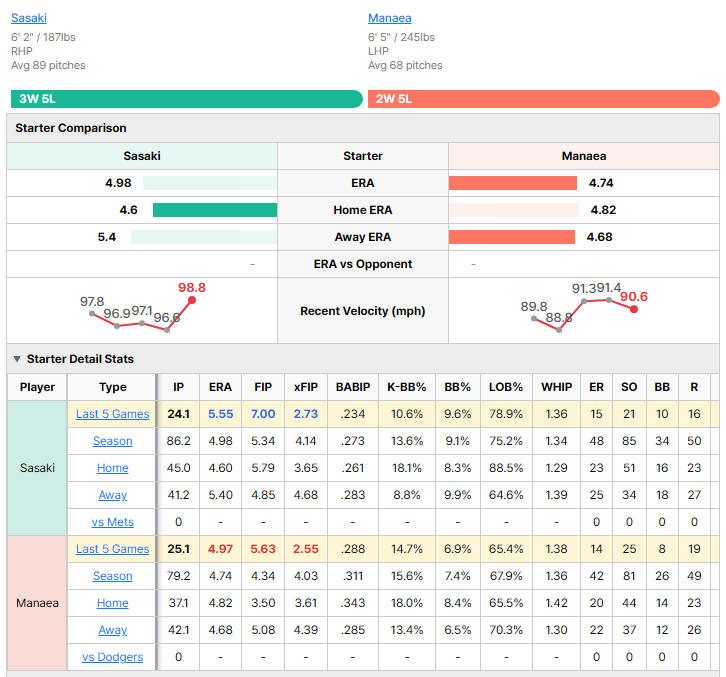This screenshot has height=677, width=726.
Task: Click the BB column header
Action: coord(662,387)
